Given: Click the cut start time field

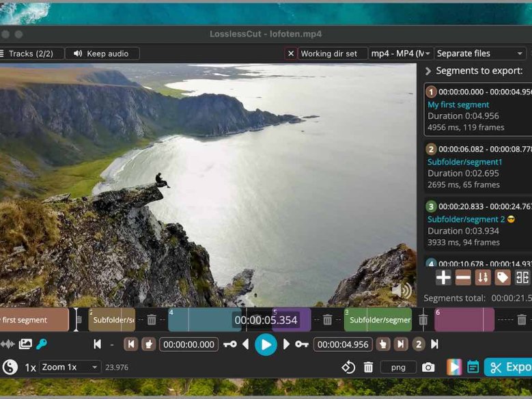Looking at the screenshot, I should [x=189, y=344].
